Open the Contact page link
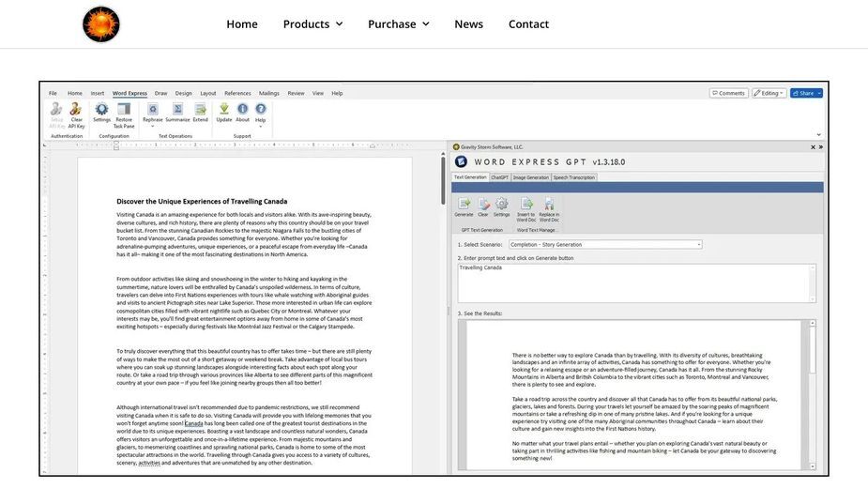The image size is (868, 488). (528, 23)
